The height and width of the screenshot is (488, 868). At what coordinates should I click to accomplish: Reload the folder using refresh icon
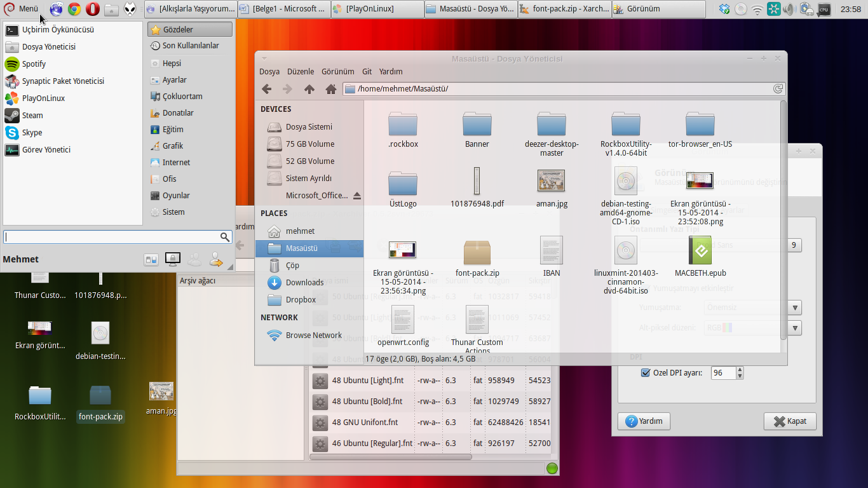[x=778, y=89]
